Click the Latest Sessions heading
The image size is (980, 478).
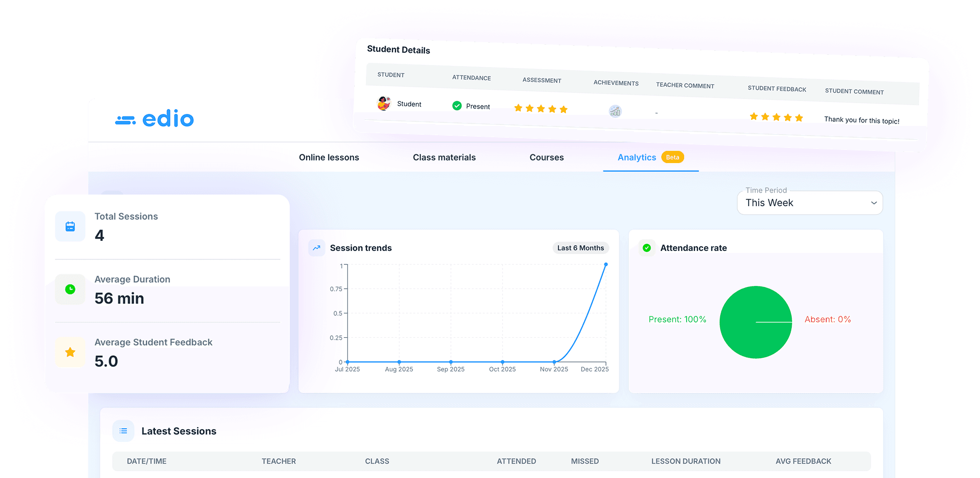(x=179, y=431)
